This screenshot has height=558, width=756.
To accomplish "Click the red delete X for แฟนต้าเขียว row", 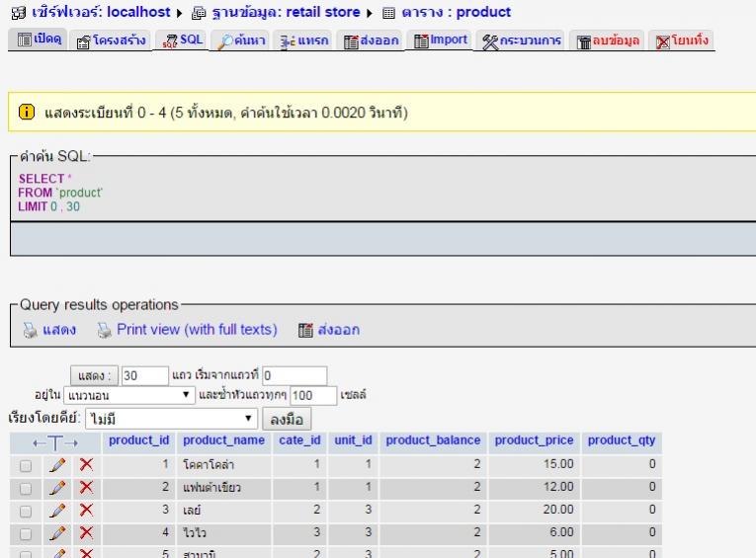I will point(86,487).
